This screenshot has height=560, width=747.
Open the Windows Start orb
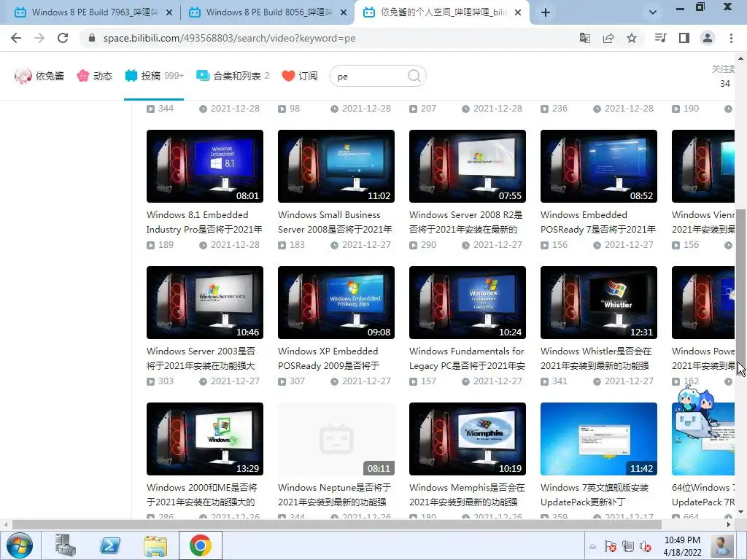(x=20, y=545)
